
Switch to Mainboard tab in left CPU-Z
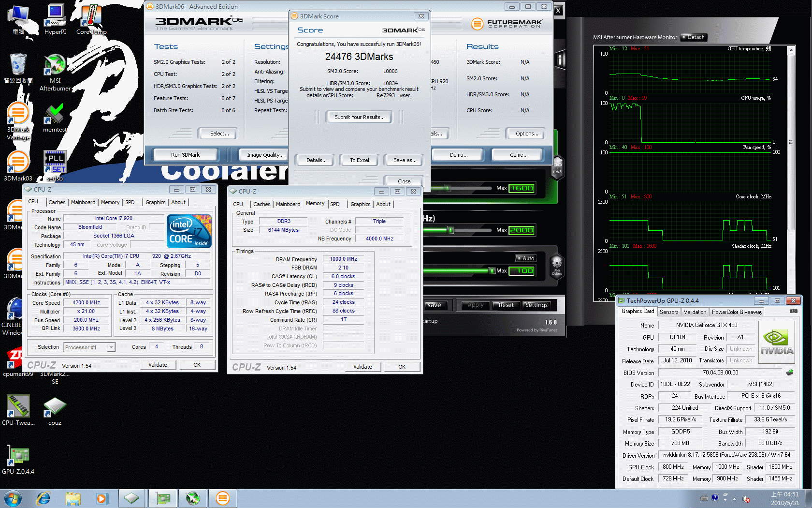click(x=83, y=202)
